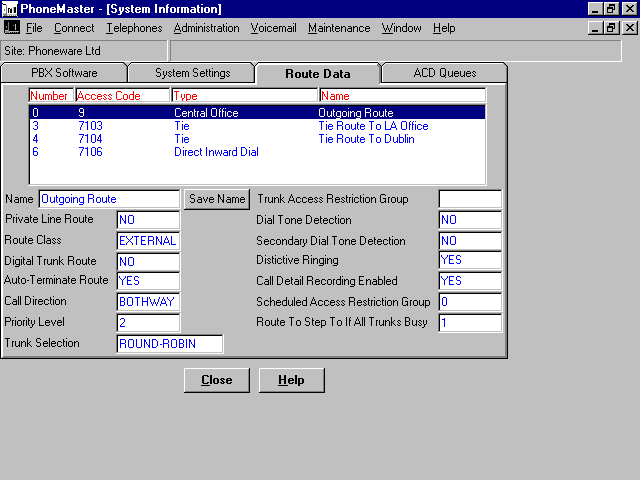Open the Voicemail menu
The image size is (640, 480).
273,28
